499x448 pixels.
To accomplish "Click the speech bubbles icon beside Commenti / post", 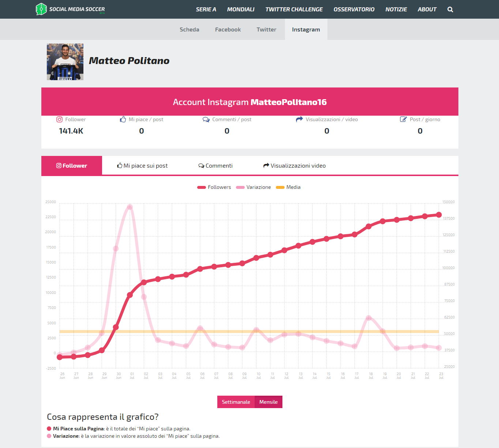I will click(206, 119).
